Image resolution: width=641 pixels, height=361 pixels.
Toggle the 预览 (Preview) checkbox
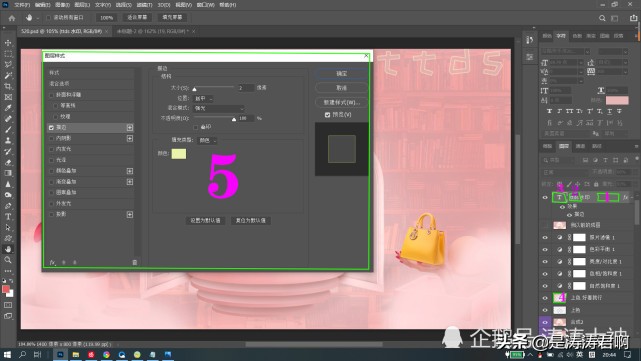[327, 115]
